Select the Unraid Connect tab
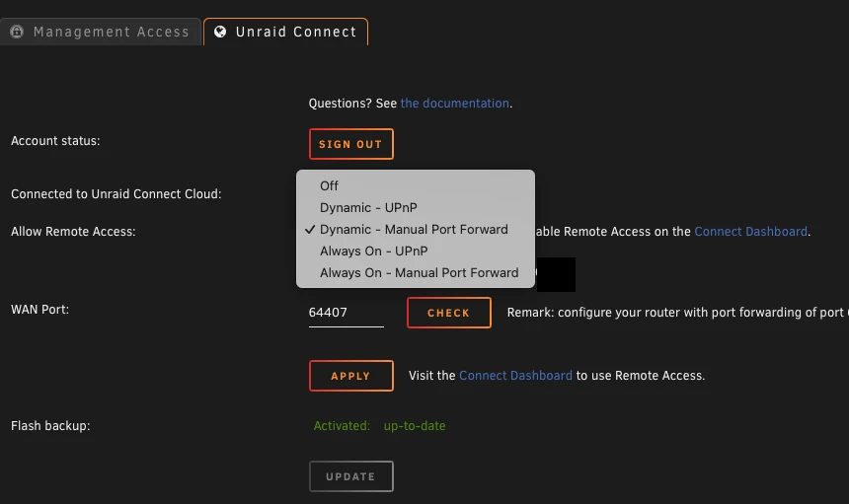 point(286,32)
